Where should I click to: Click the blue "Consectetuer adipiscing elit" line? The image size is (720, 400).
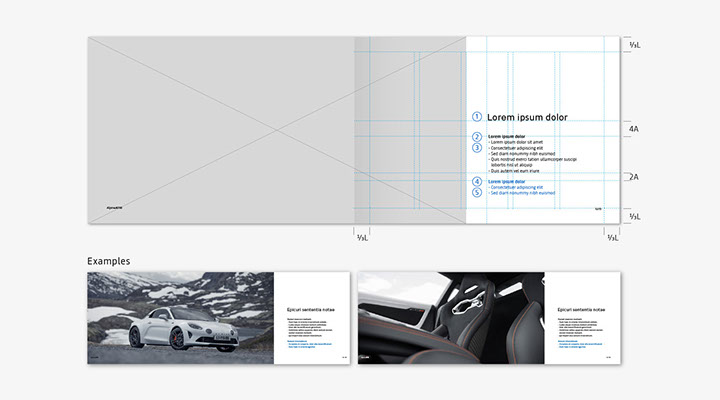point(523,187)
